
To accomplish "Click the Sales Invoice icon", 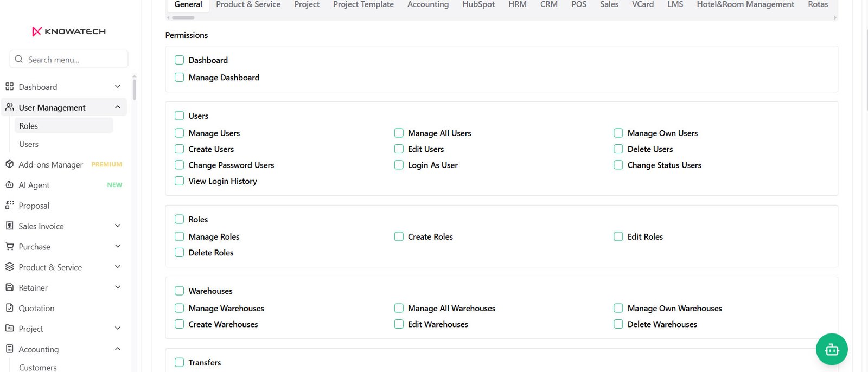I will coord(9,226).
